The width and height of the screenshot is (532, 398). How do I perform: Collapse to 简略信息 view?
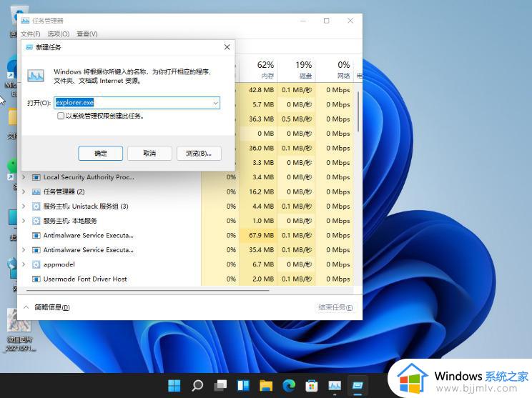point(46,307)
